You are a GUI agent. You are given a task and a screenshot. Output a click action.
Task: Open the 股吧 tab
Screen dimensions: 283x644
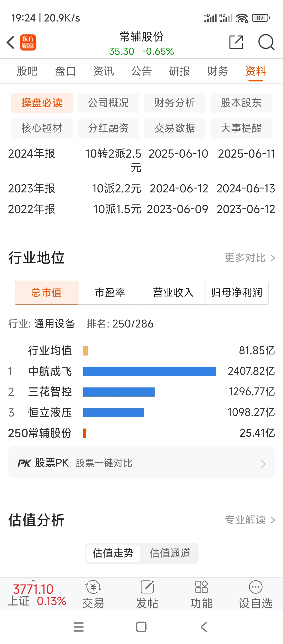pos(27,71)
